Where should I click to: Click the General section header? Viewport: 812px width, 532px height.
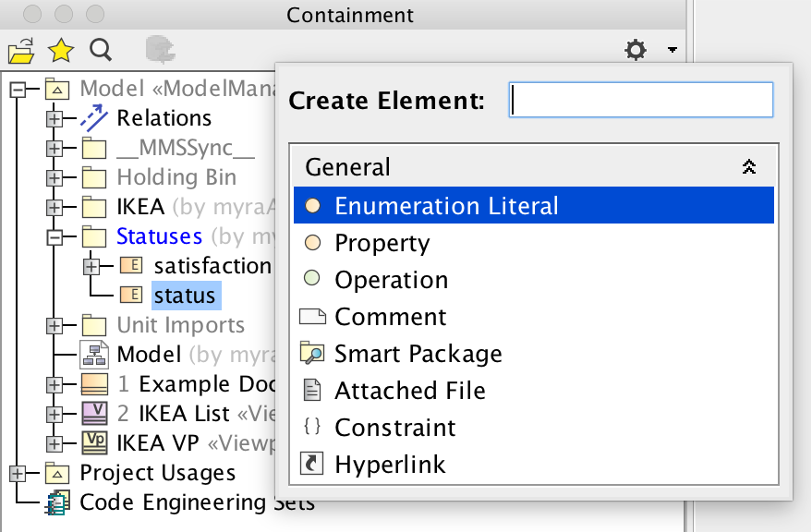point(534,166)
